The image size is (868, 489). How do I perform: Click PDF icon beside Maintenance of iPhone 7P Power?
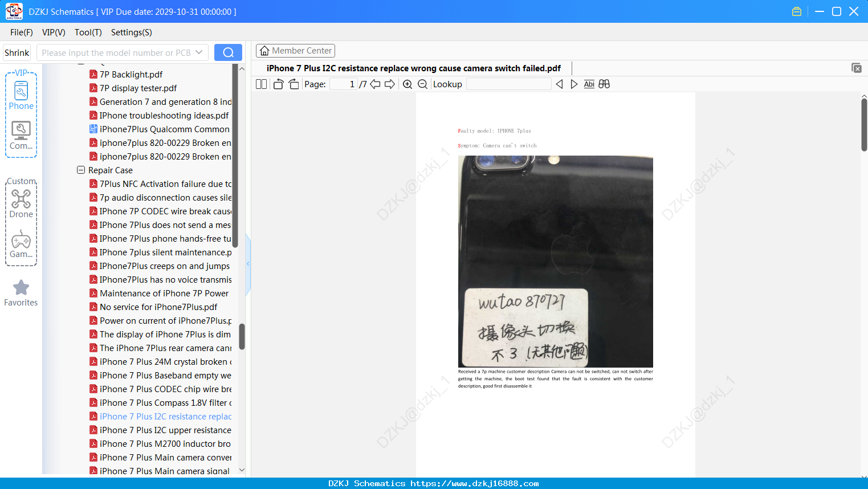click(93, 293)
